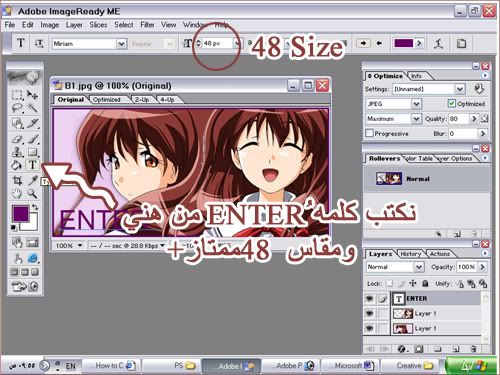500x375 pixels.
Task: Select the Type tool in toolbox
Action: (32, 165)
